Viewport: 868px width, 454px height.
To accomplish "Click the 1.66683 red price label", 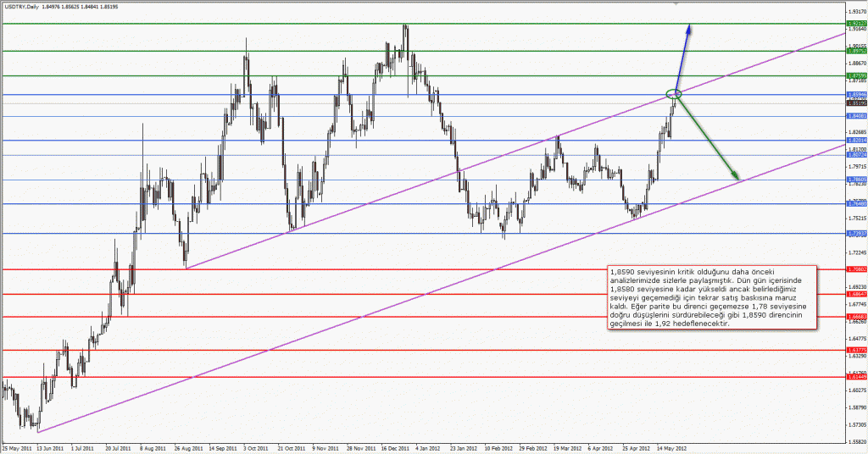I will (856, 316).
